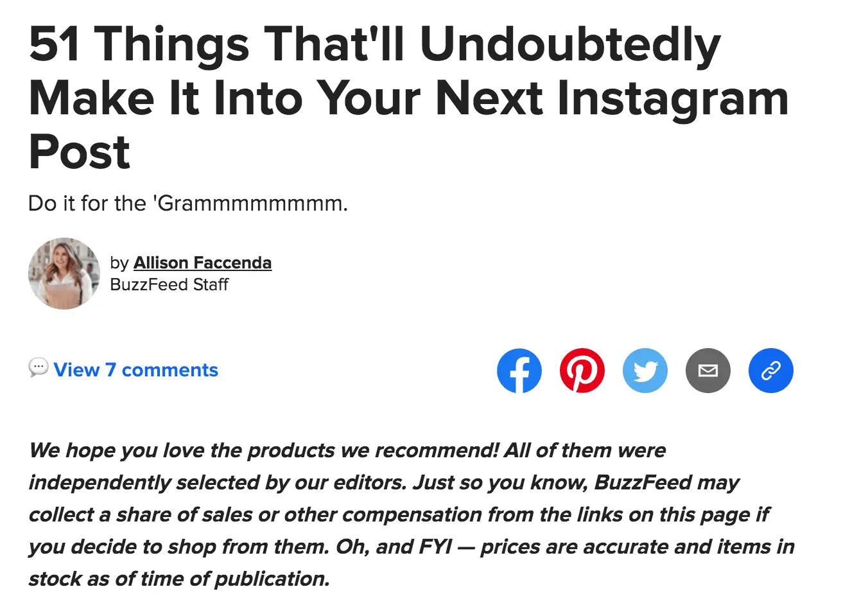Click the blue Facebook 'f' logo
Viewport: 868px width, 614px height.
519,371
